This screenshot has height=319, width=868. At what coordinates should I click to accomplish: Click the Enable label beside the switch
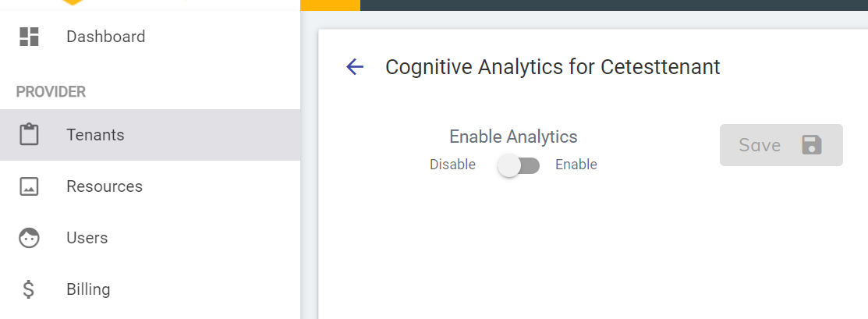tap(576, 165)
